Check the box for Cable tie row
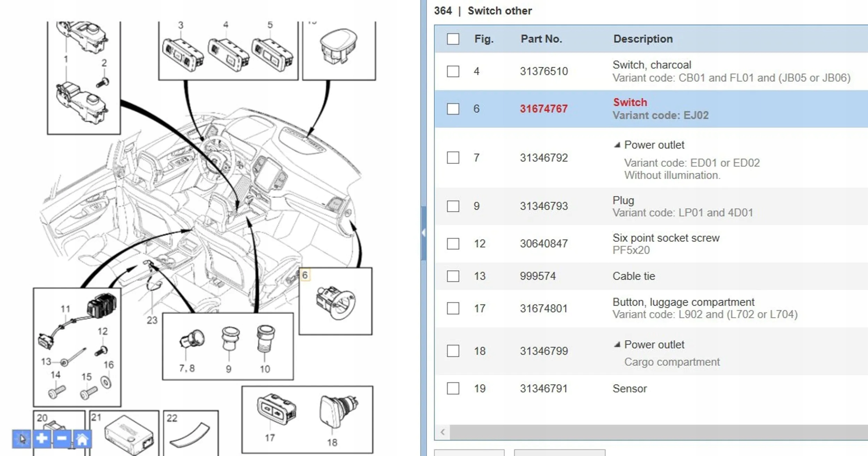 pos(453,276)
